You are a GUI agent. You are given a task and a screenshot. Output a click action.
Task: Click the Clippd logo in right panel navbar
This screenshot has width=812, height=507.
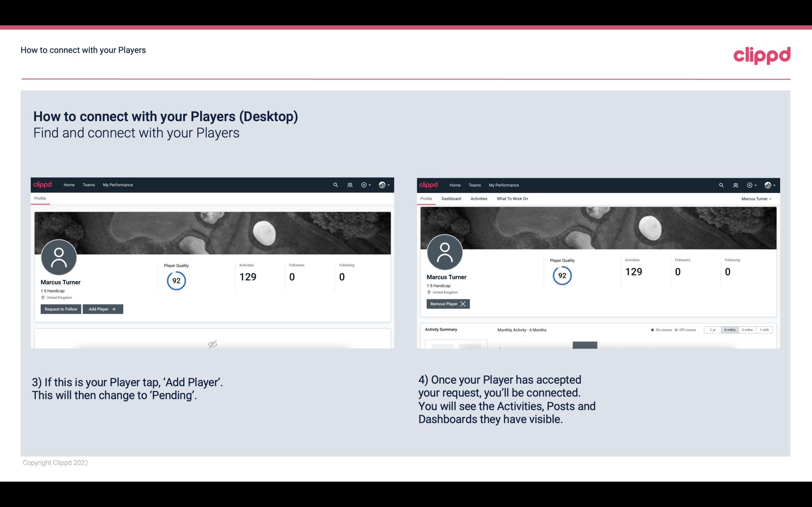pos(429,185)
